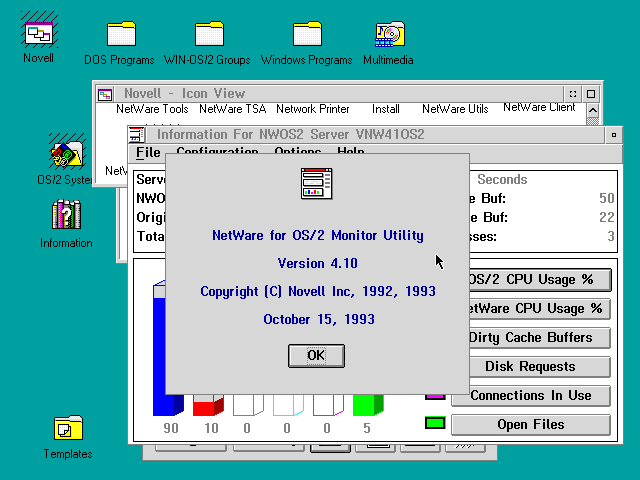Viewport: 640px width, 480px height.
Task: Click the value 50 in the server info
Action: click(607, 198)
